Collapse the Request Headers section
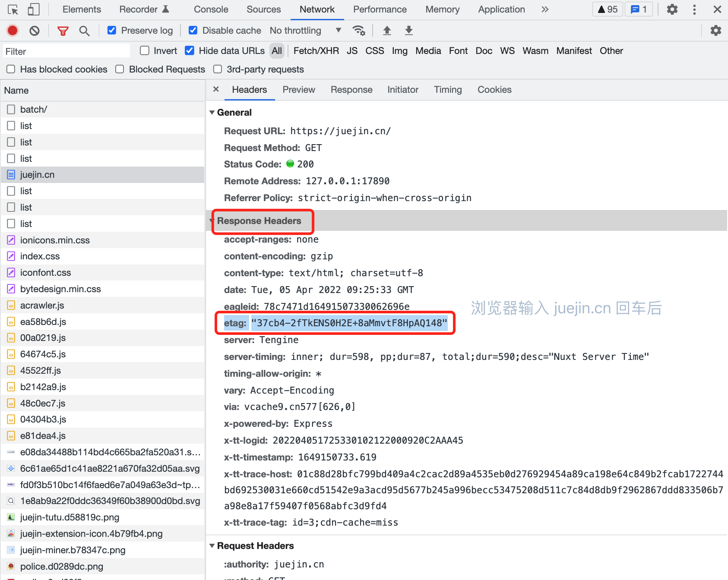Viewport: 728px width, 580px height. click(212, 546)
